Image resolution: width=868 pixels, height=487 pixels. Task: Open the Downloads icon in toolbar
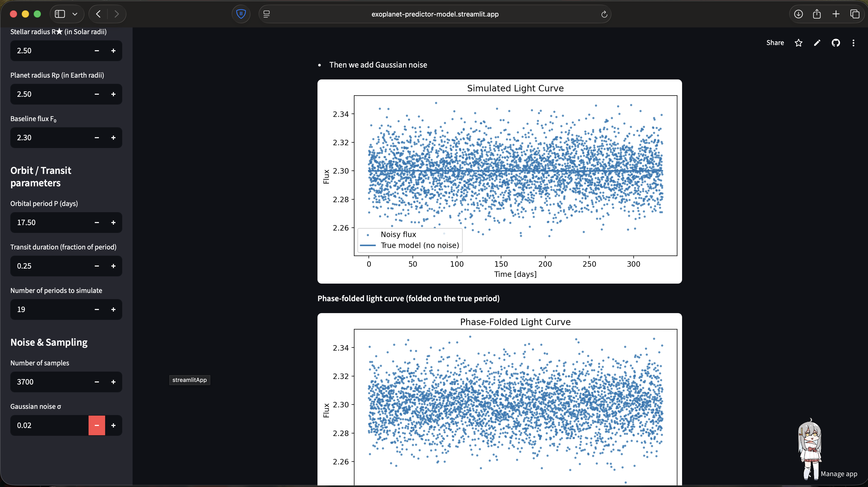tap(798, 14)
